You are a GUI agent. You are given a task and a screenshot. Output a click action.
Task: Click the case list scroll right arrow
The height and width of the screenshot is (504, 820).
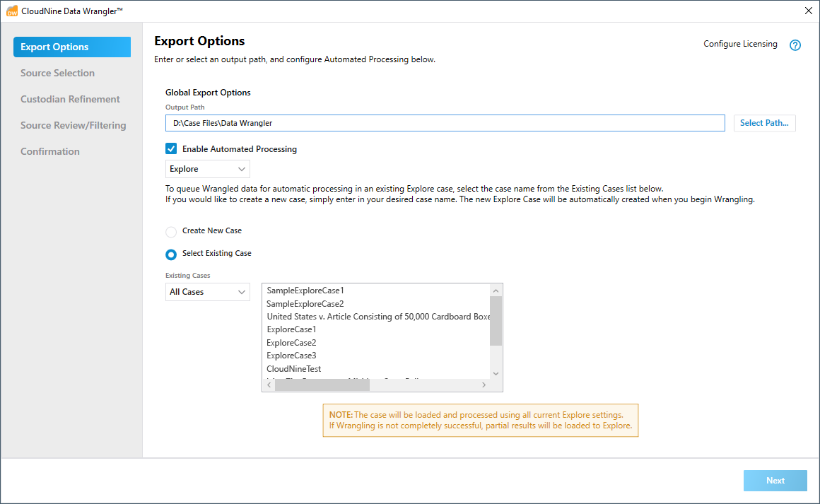pos(484,385)
